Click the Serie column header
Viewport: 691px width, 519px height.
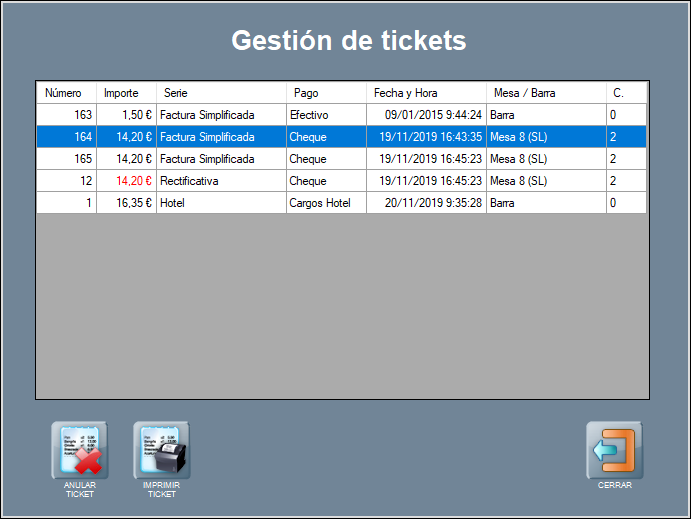(220, 93)
